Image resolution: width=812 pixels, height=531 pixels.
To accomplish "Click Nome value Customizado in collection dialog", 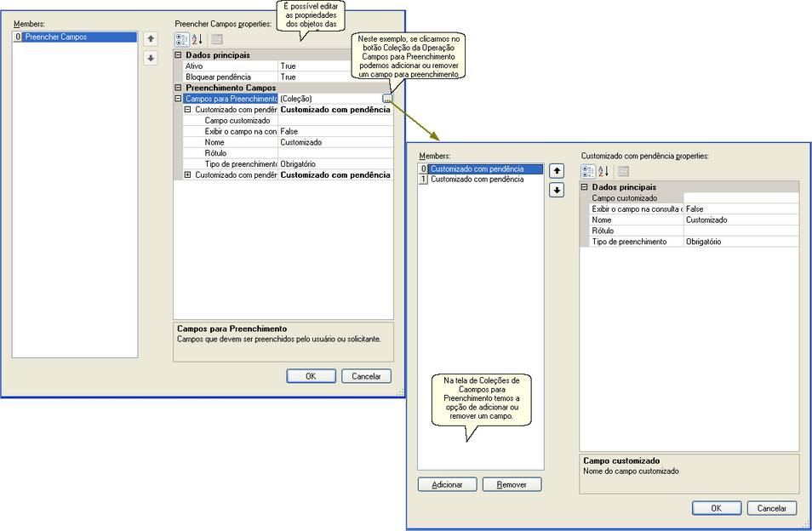I will (x=741, y=220).
